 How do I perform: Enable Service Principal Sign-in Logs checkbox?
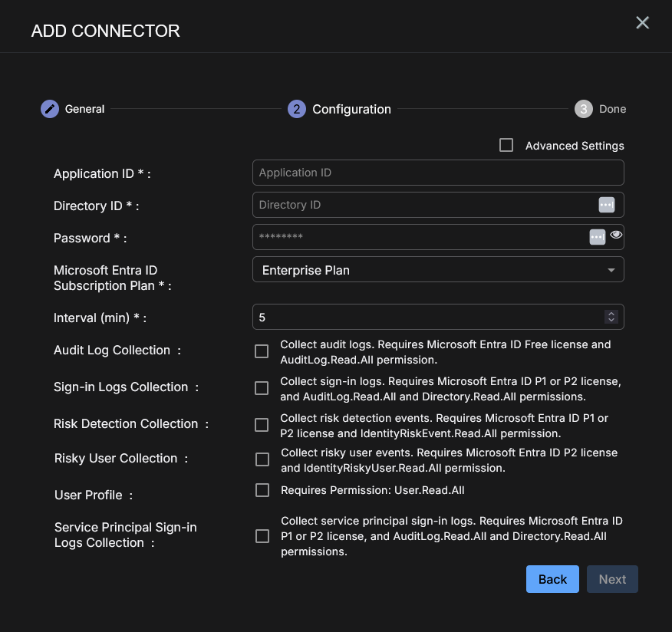[x=262, y=536]
